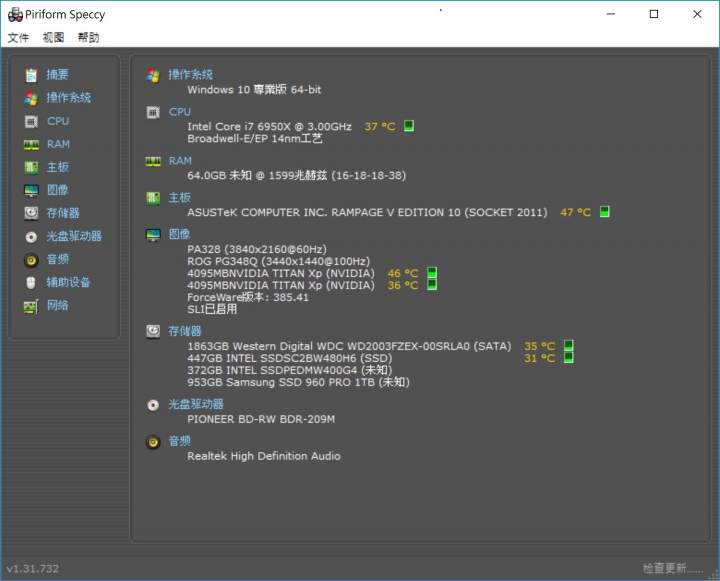The width and height of the screenshot is (720, 581).
Task: Open the CPU section heading link
Action: click(x=180, y=112)
